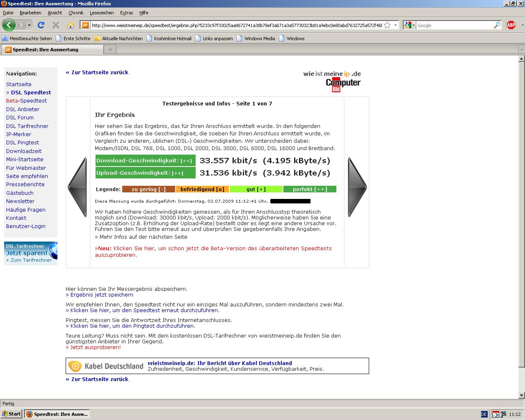525x420 pixels.
Task: Bookmark this page with the star icon
Action: [x=388, y=25]
